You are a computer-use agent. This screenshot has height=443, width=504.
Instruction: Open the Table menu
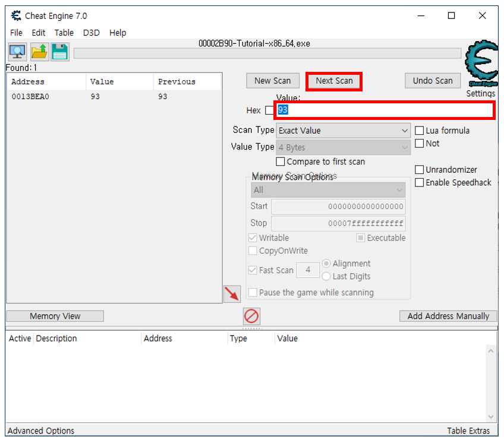coord(64,33)
